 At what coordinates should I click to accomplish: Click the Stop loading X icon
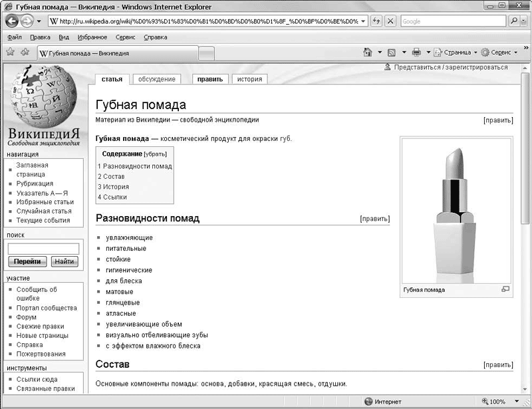coord(390,21)
